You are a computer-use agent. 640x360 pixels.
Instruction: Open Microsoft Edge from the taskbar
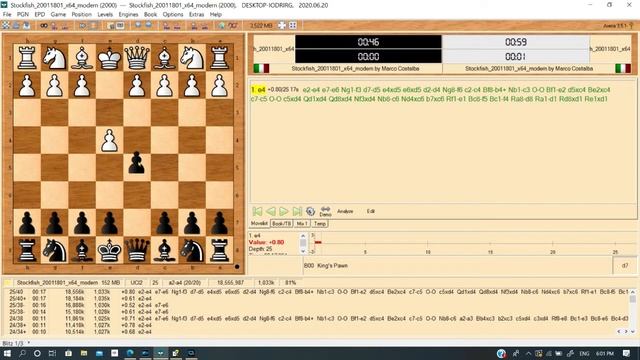130,353
